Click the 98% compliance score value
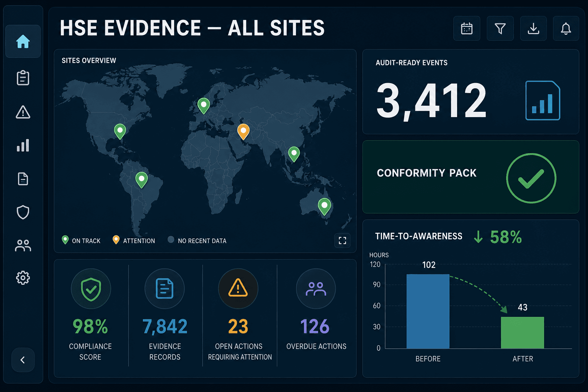The width and height of the screenshot is (588, 392). (x=90, y=327)
